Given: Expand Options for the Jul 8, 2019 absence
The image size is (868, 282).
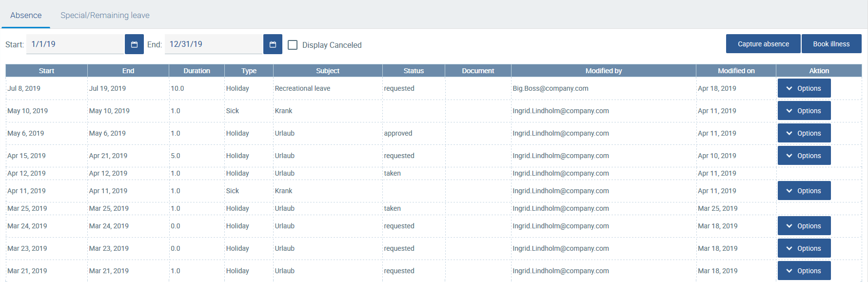Looking at the screenshot, I should [804, 88].
